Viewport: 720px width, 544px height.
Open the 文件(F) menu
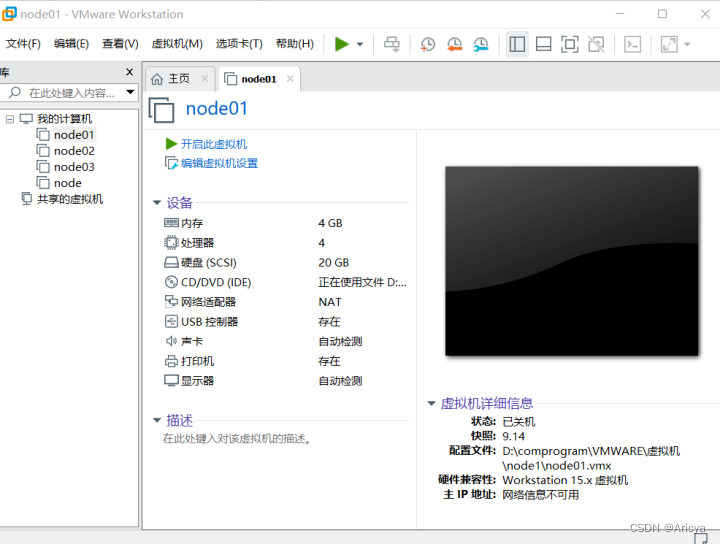[23, 44]
